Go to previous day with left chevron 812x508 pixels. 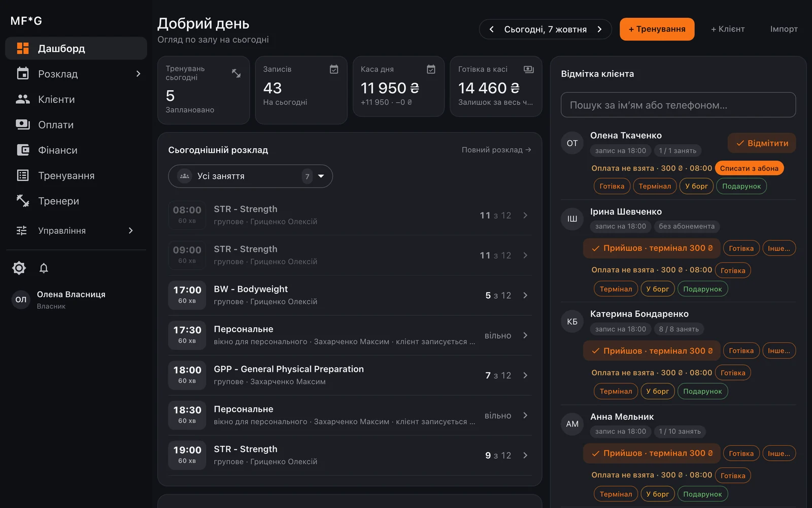(491, 29)
